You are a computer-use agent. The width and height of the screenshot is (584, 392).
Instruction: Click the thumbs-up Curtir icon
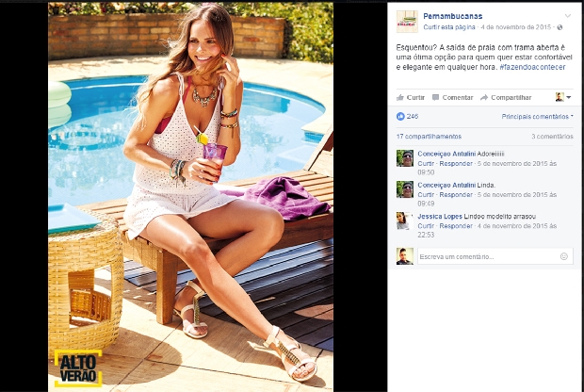click(400, 97)
